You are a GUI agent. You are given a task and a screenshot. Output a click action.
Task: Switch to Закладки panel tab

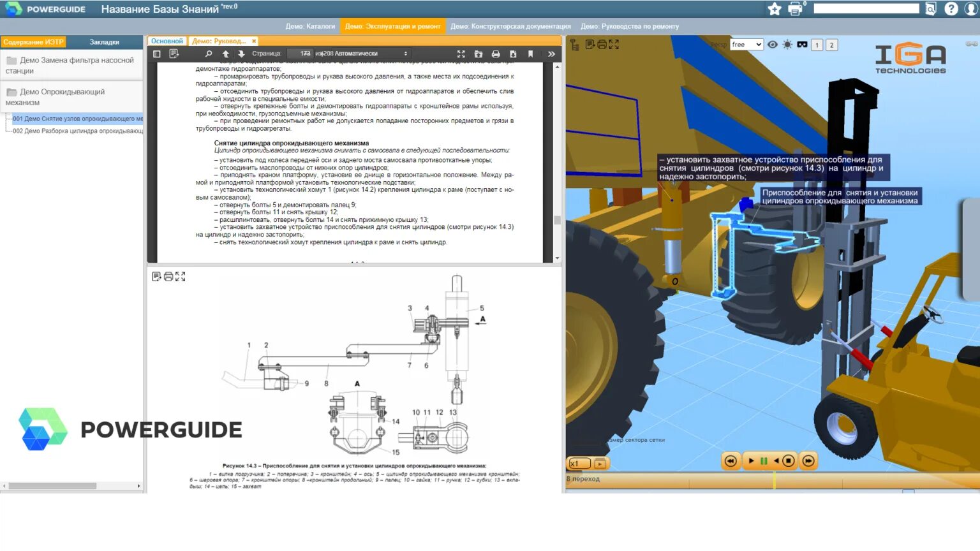click(x=104, y=42)
